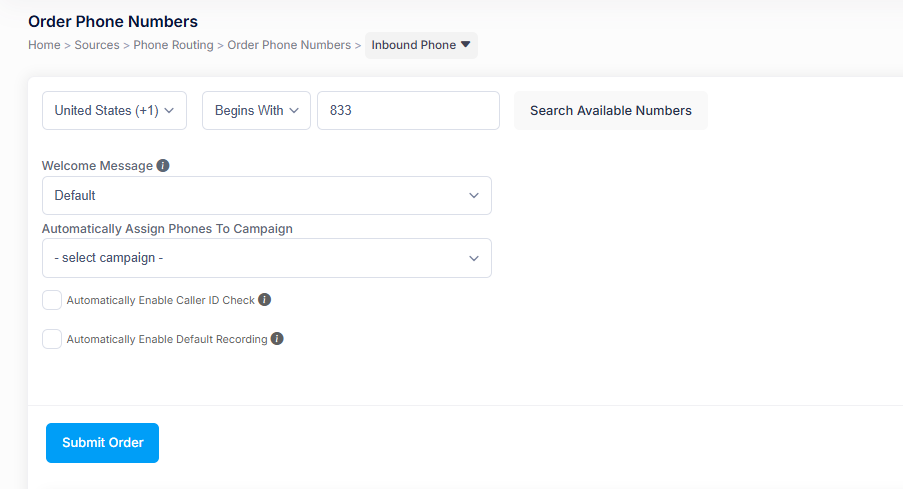903x489 pixels.
Task: Go to Home in the breadcrumb
Action: (x=44, y=45)
